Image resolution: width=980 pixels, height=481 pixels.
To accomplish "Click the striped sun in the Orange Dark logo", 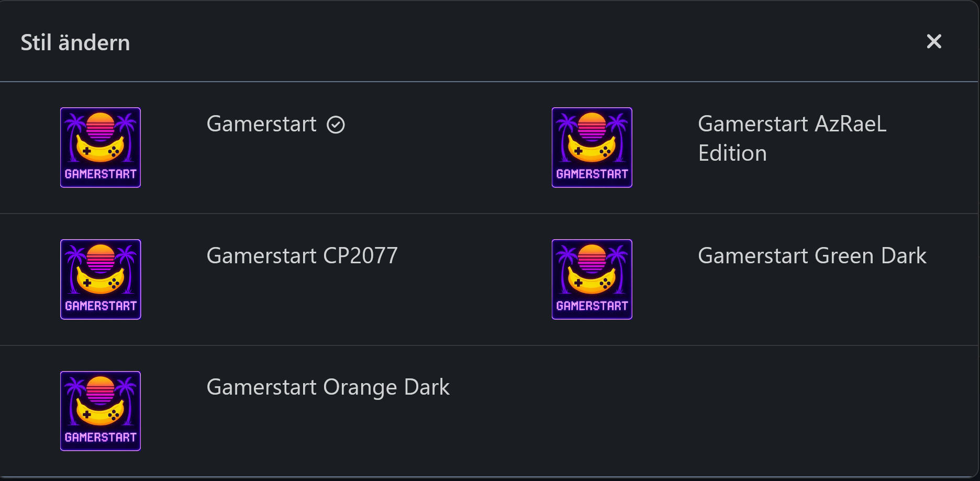I will [101, 389].
